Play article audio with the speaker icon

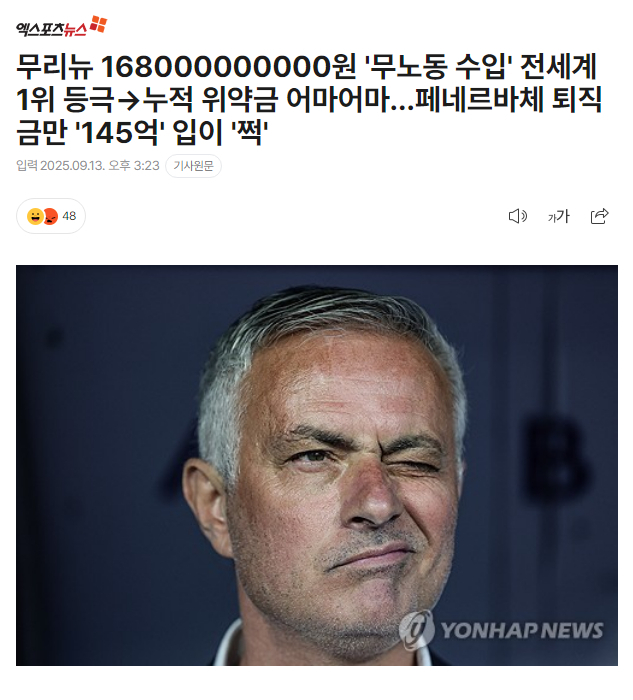[x=518, y=216]
